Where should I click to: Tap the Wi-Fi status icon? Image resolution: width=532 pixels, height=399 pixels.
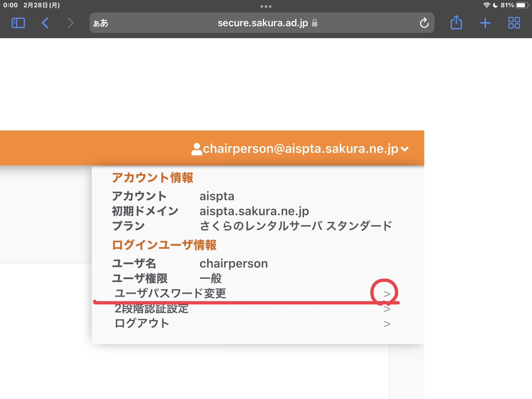click(487, 5)
